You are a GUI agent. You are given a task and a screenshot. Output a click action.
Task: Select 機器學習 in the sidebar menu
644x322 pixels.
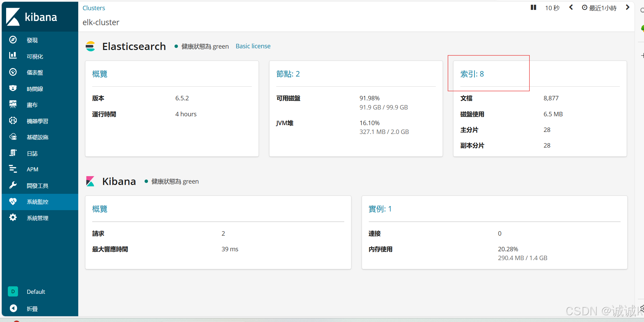coord(37,121)
